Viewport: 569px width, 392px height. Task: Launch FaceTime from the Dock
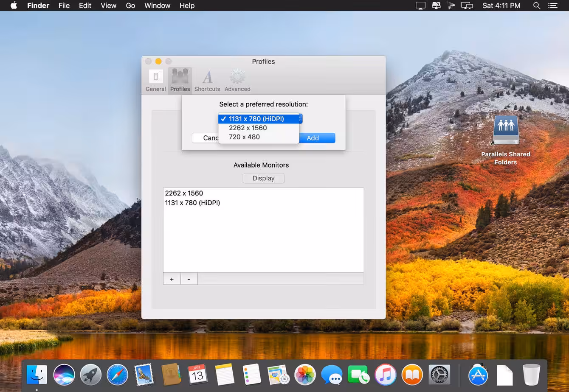coord(358,375)
